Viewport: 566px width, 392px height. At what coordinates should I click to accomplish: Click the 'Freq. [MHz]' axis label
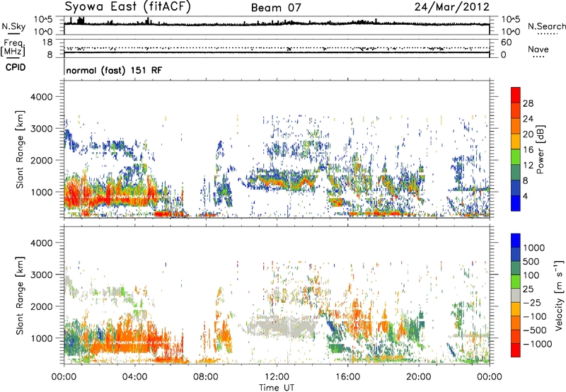point(13,48)
